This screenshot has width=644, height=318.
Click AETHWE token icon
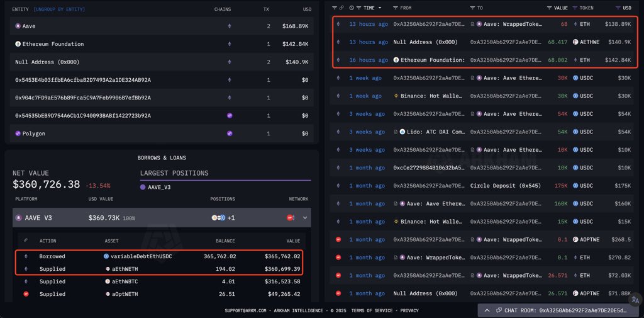pyautogui.click(x=575, y=42)
